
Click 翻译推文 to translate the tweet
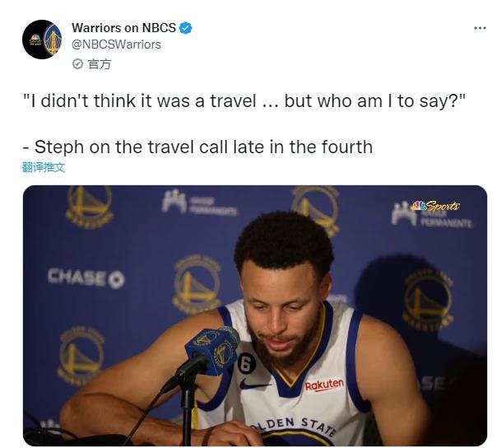[44, 167]
